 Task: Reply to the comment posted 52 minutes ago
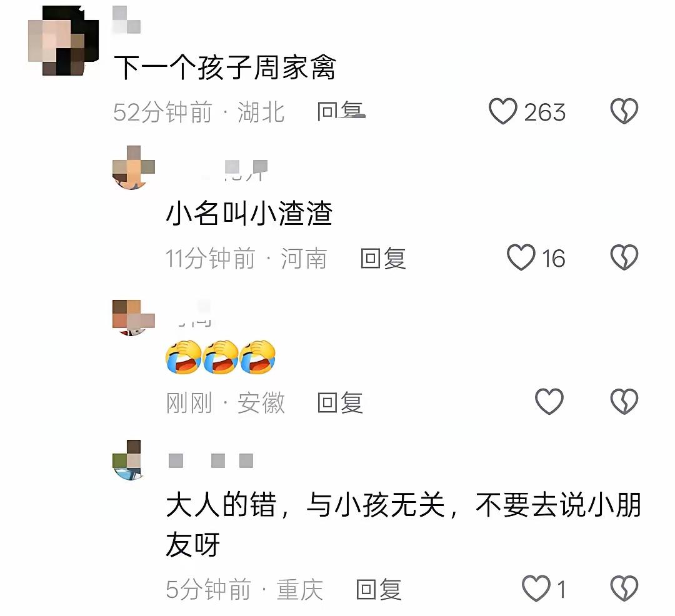341,111
